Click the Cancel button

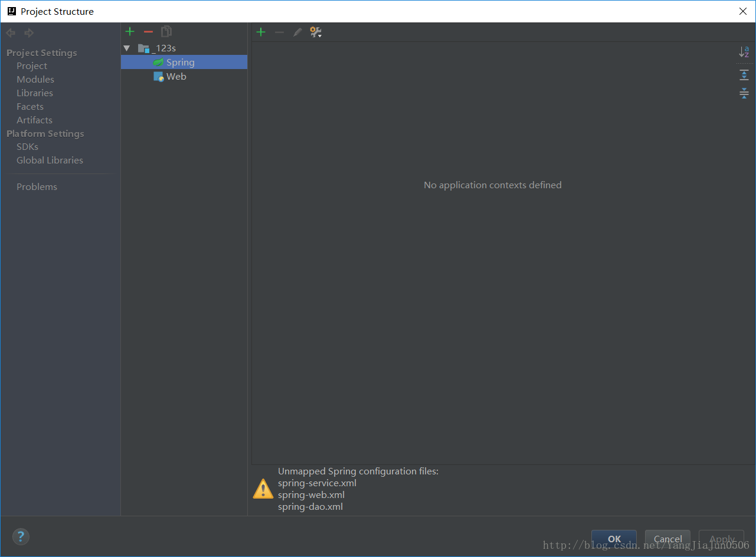[x=667, y=539]
